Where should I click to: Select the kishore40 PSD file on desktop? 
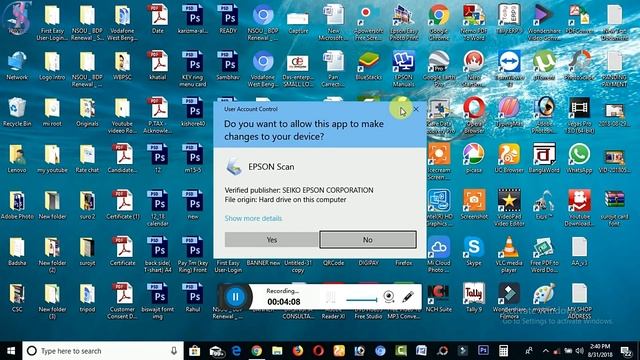[x=193, y=112]
